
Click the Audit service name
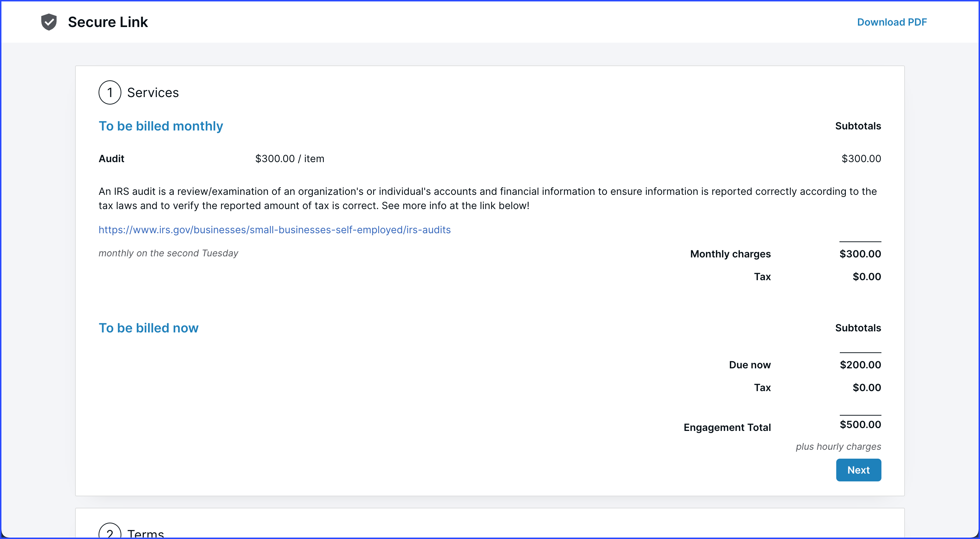click(111, 159)
